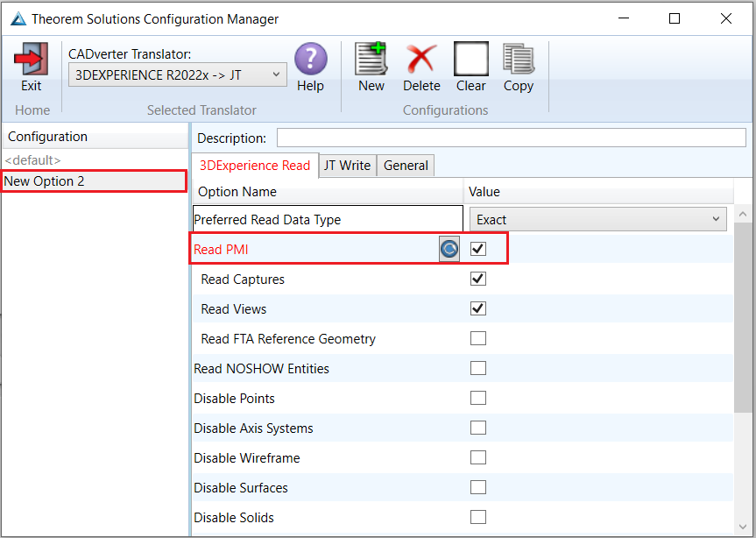This screenshot has width=756, height=538.
Task: Check the Disable Surfaces box
Action: pyautogui.click(x=478, y=487)
